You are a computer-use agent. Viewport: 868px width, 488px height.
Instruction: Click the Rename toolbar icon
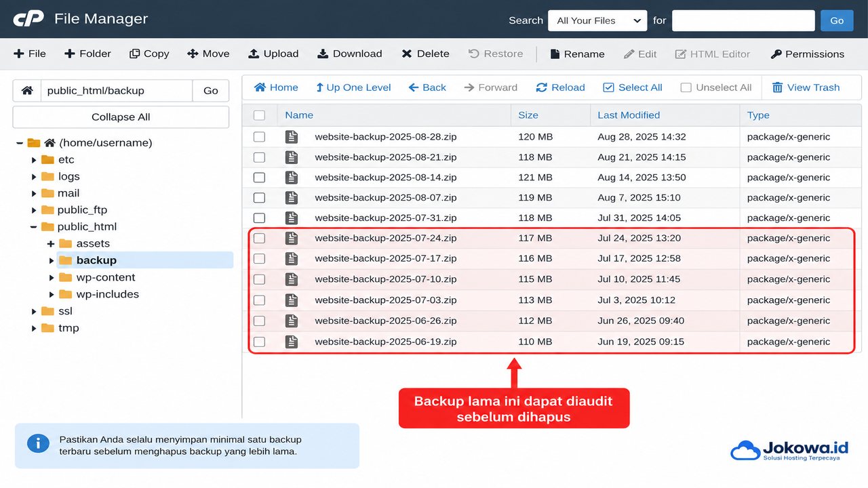click(555, 54)
